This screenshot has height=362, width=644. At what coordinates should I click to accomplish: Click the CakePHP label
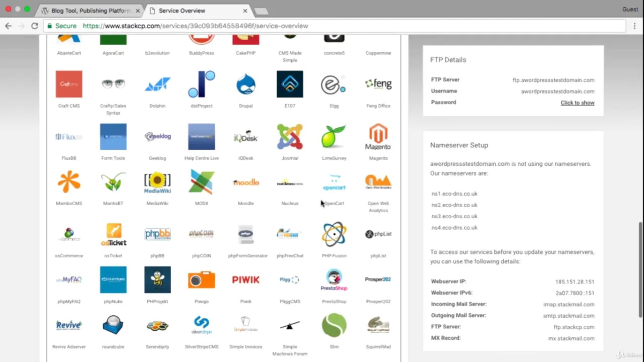(x=246, y=53)
